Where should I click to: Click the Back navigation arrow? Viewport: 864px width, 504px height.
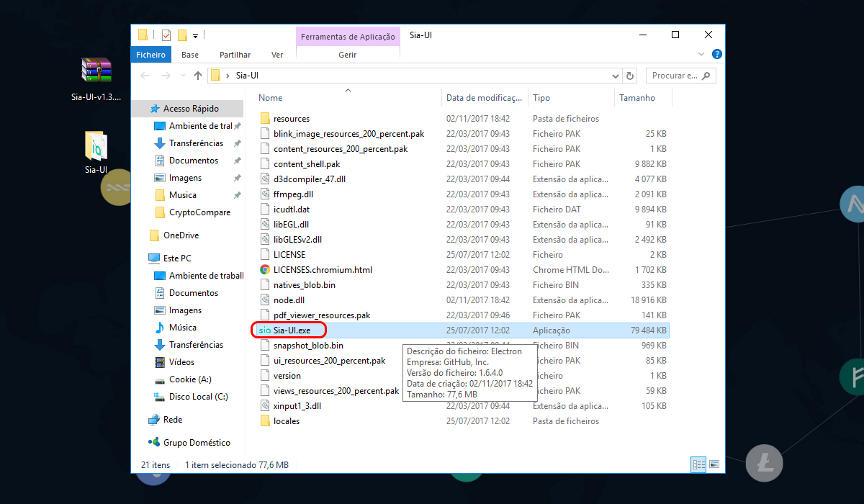point(145,76)
